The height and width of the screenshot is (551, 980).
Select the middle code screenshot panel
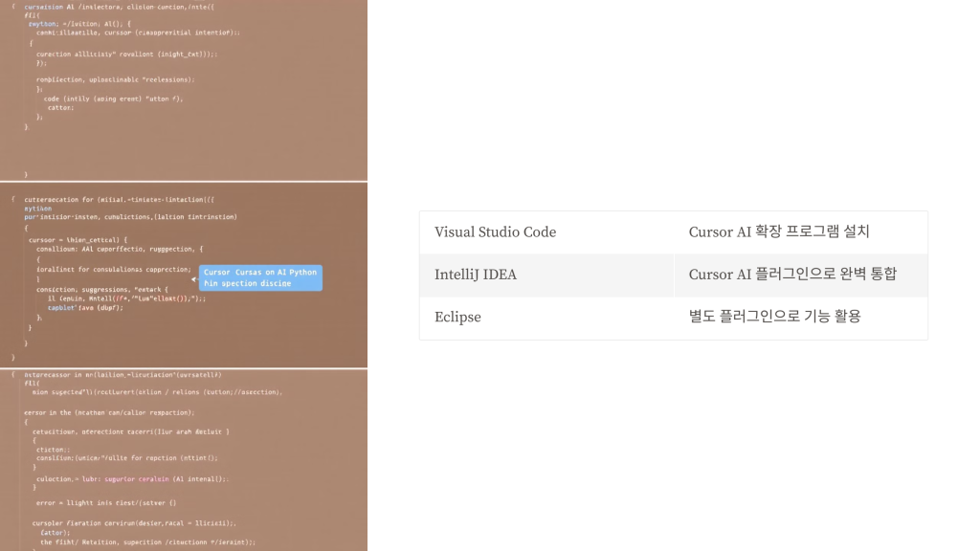click(184, 275)
